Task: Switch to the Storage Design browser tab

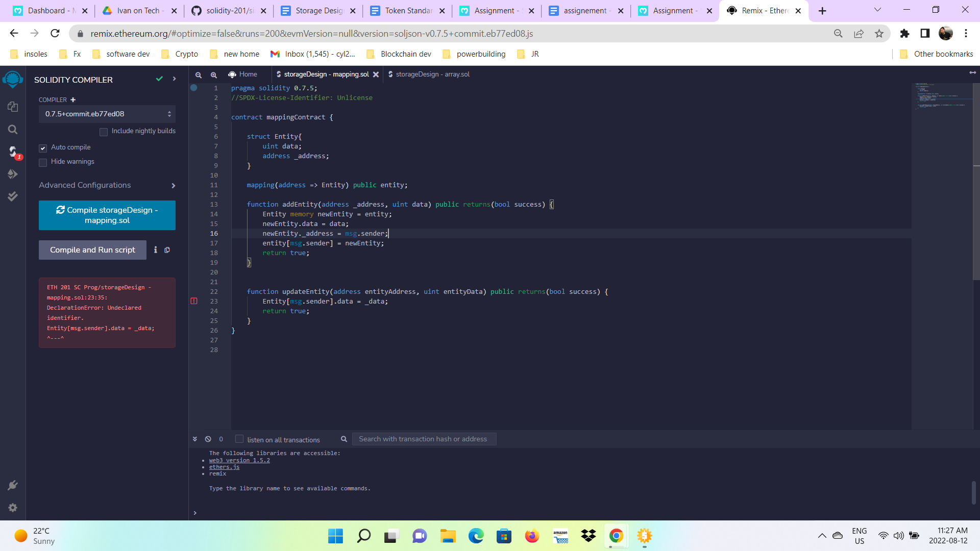Action: pos(318,11)
